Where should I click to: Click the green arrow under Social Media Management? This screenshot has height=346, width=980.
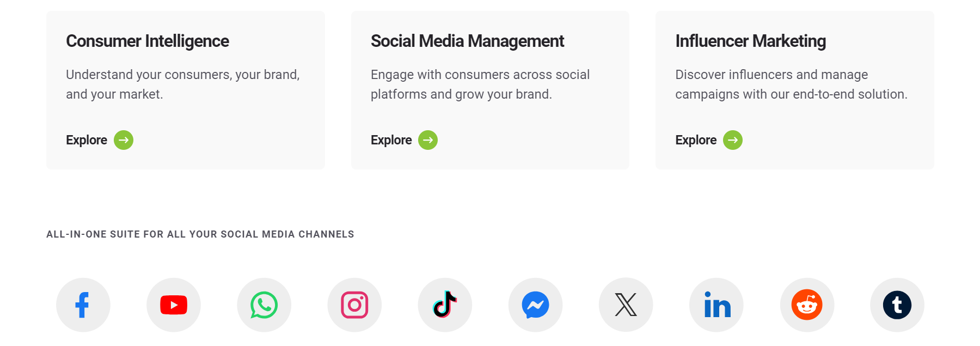click(x=427, y=140)
